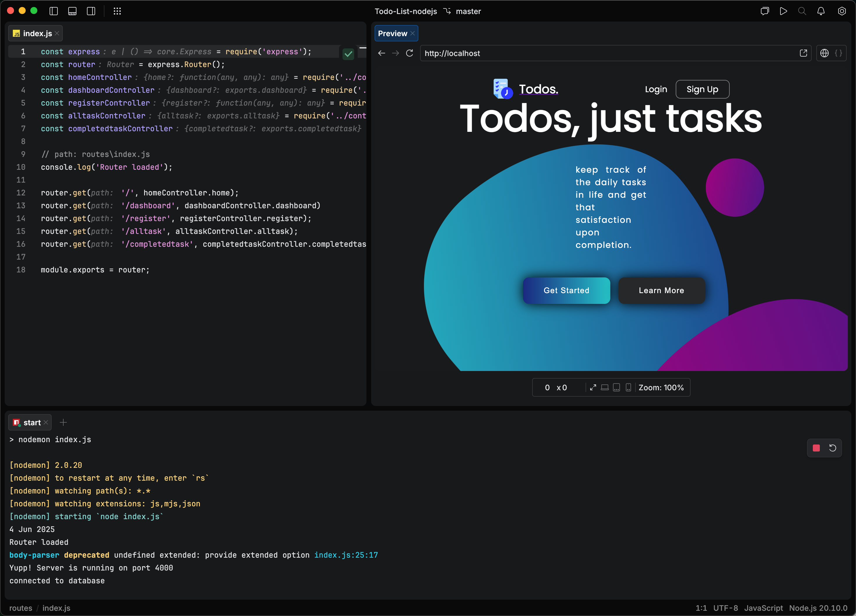Add a new terminal tab
Image resolution: width=856 pixels, height=616 pixels.
[x=63, y=423]
